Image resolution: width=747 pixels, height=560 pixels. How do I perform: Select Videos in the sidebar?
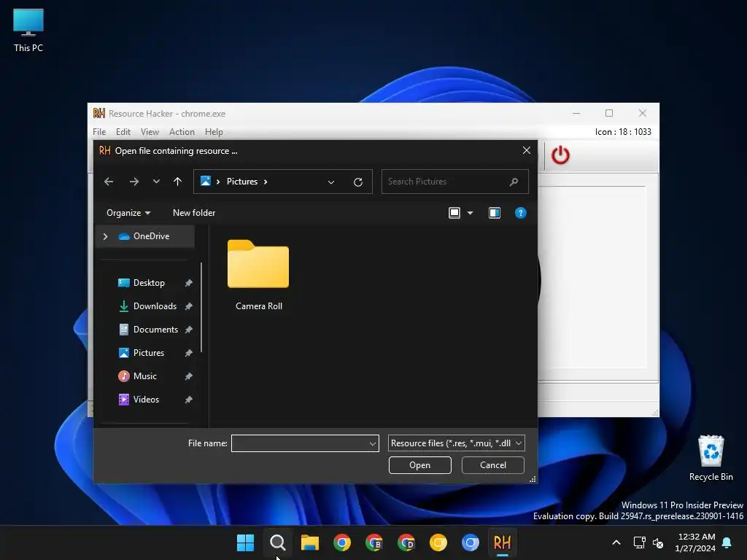point(146,400)
